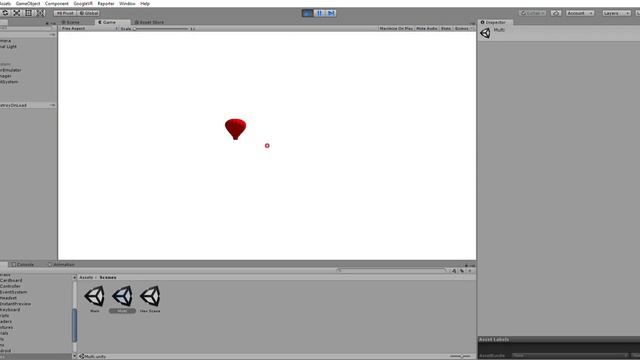Select the EventSystem folder
The height and width of the screenshot is (360, 640).
[x=13, y=292]
